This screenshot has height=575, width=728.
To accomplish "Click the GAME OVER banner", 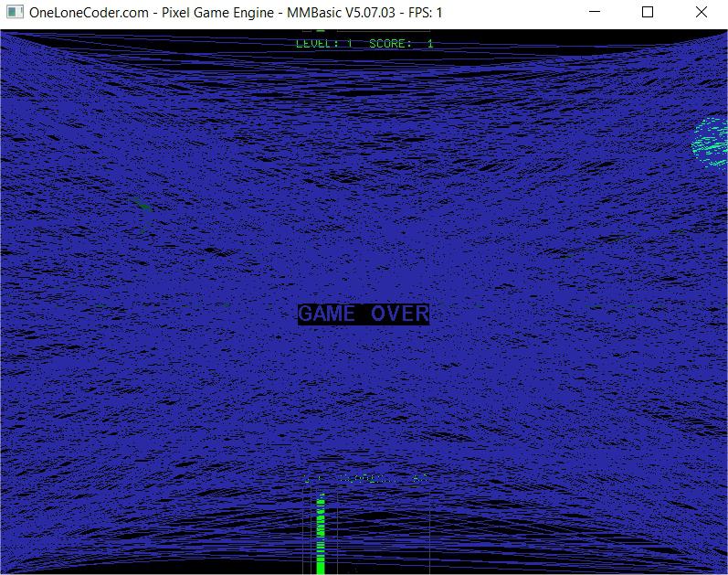I will pyautogui.click(x=364, y=314).
